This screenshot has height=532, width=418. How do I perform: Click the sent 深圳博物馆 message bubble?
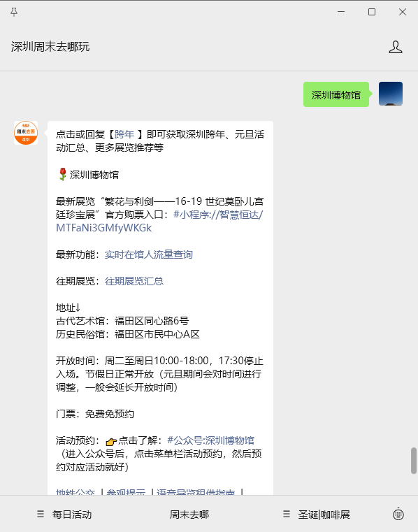tap(336, 94)
